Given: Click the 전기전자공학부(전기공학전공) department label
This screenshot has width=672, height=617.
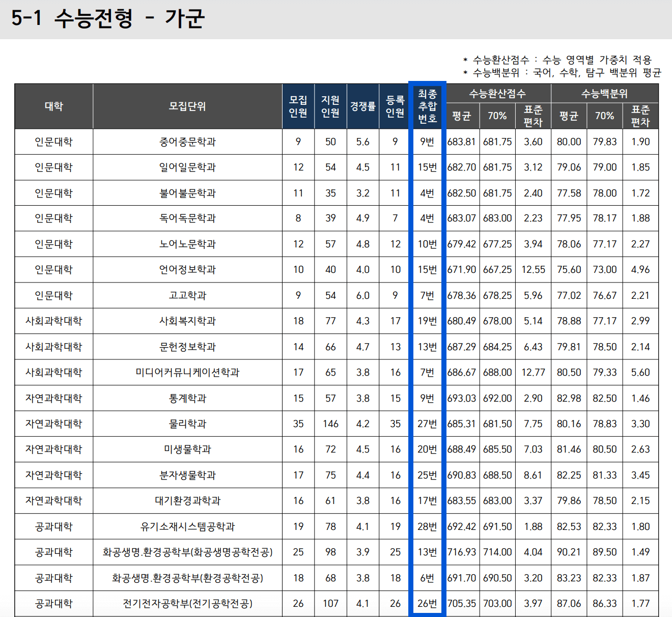Looking at the screenshot, I should pyautogui.click(x=187, y=603).
